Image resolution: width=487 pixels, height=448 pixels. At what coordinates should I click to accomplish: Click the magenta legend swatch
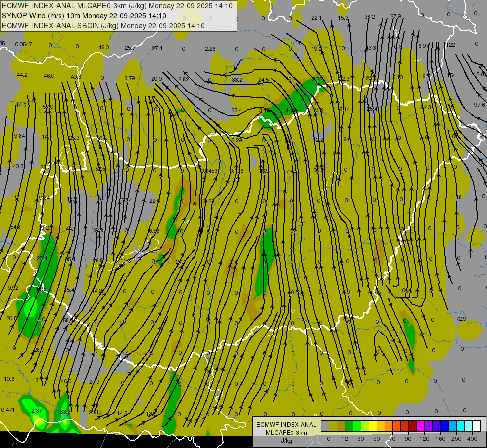coord(420,426)
